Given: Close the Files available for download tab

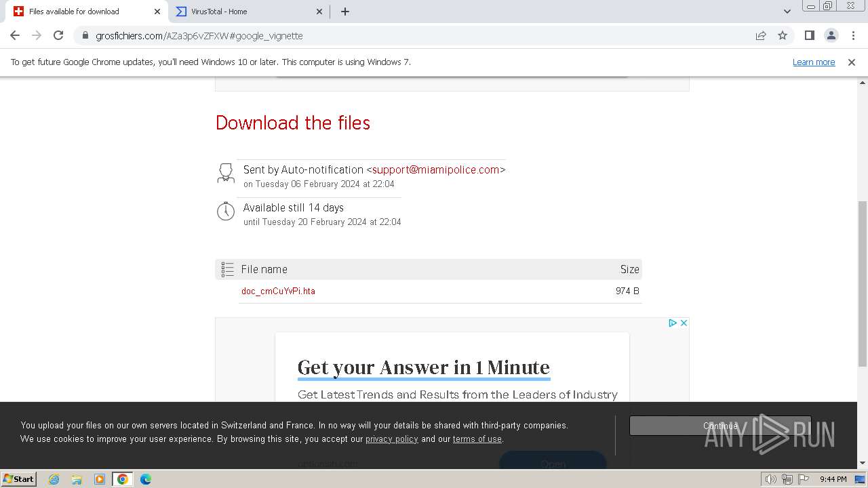Looking at the screenshot, I should tap(157, 12).
